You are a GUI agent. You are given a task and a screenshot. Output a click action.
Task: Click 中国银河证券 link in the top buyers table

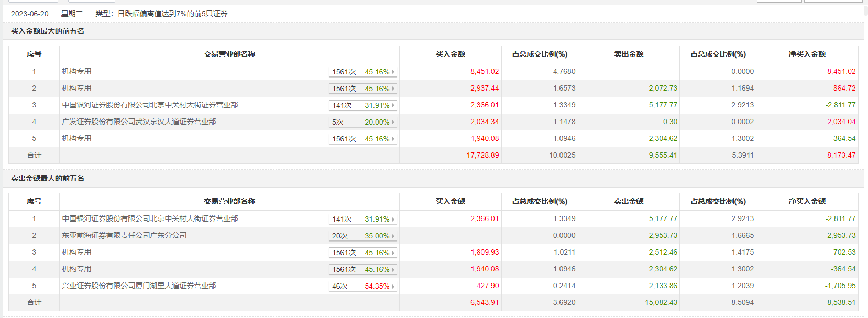(x=150, y=105)
